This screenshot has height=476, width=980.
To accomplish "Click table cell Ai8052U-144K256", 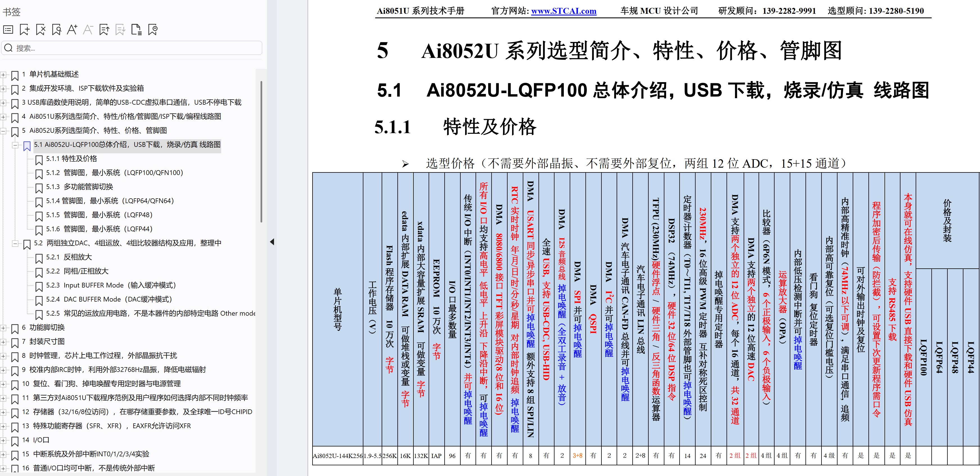I will (x=338, y=456).
